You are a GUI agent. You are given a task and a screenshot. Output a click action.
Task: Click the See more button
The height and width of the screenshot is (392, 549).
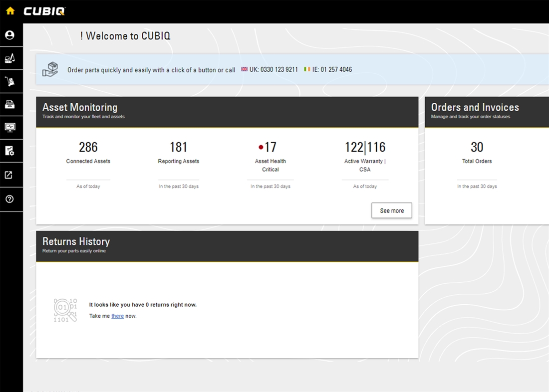392,210
